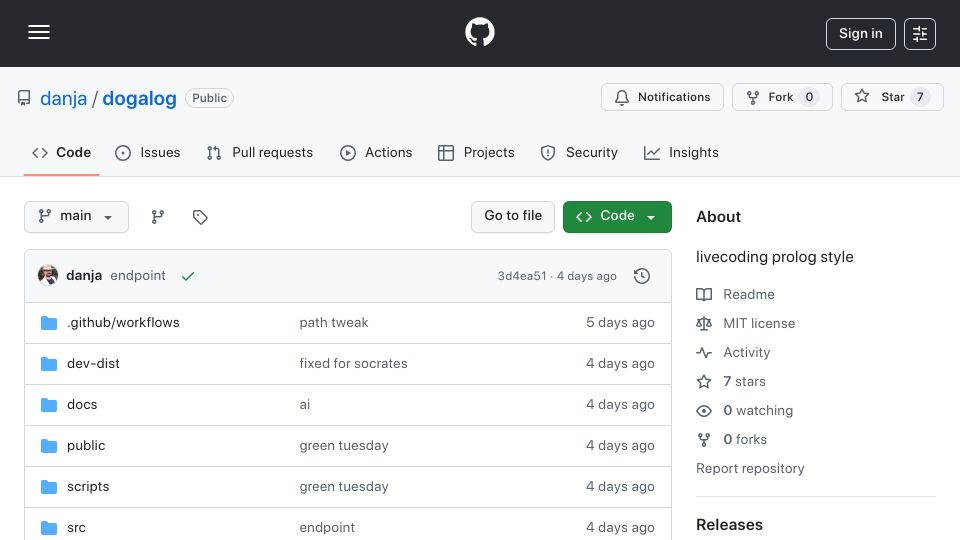
Task: Open the hamburger navigation menu
Action: (x=39, y=32)
